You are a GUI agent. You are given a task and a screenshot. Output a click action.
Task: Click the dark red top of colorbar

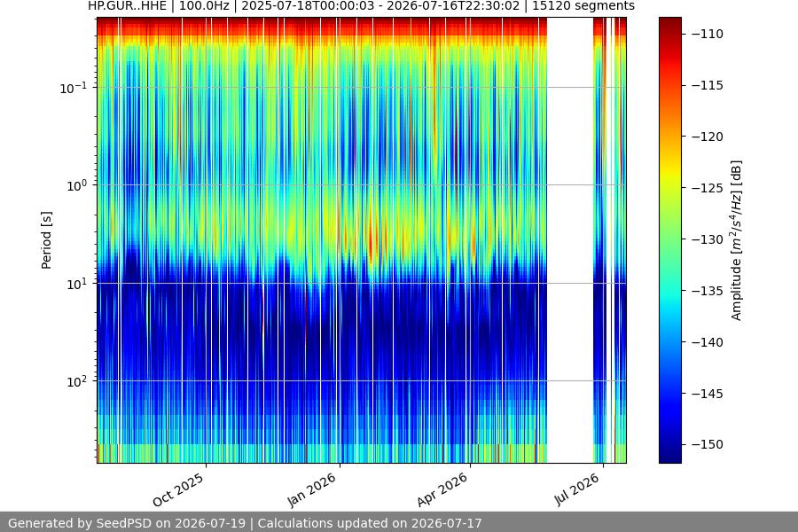(670, 23)
